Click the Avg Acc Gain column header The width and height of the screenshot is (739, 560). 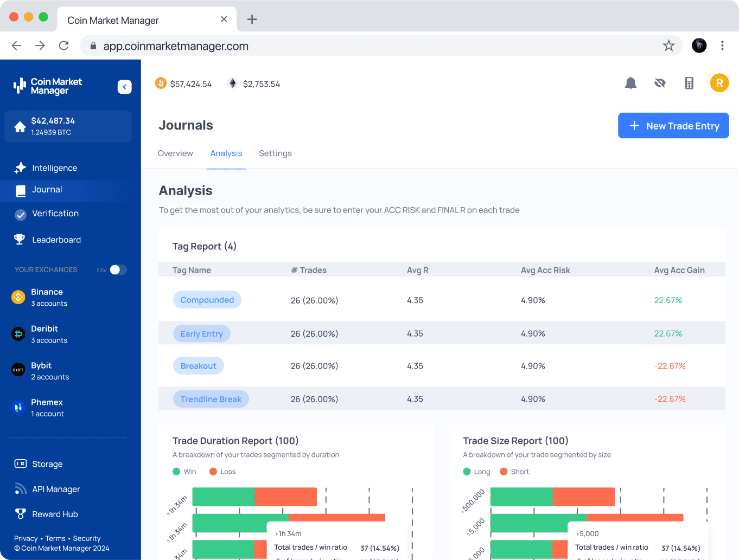679,270
